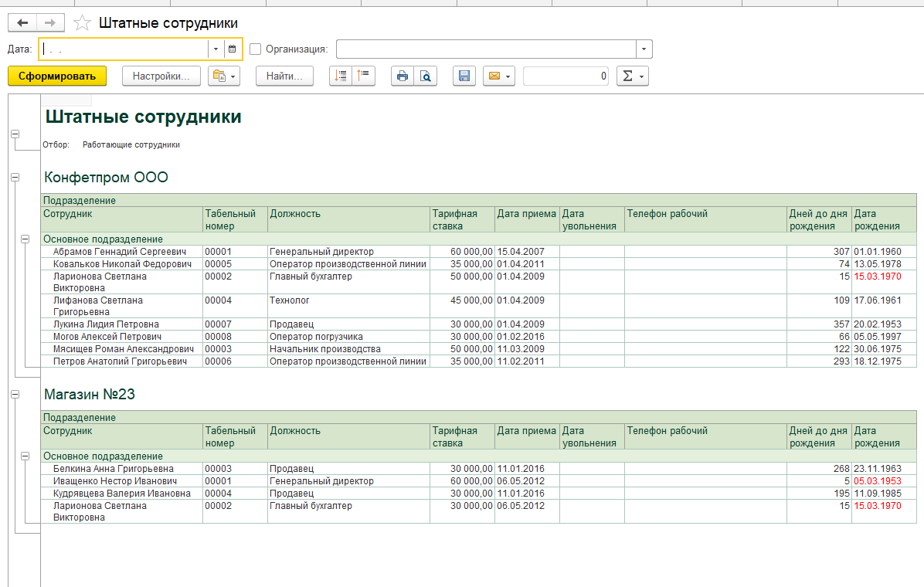Open the Настройки... button
This screenshot has height=587, width=924.
coord(161,76)
